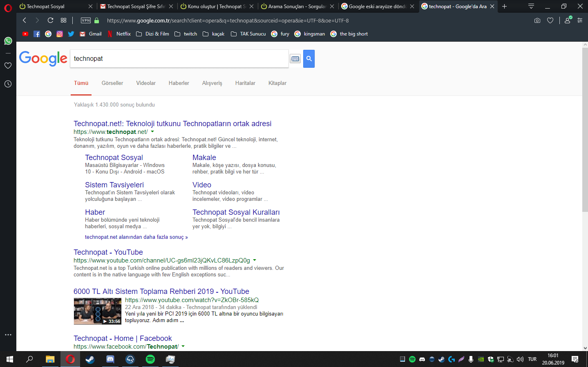The image size is (588, 367).
Task: Open Spotify from the system tray
Action: tap(412, 359)
